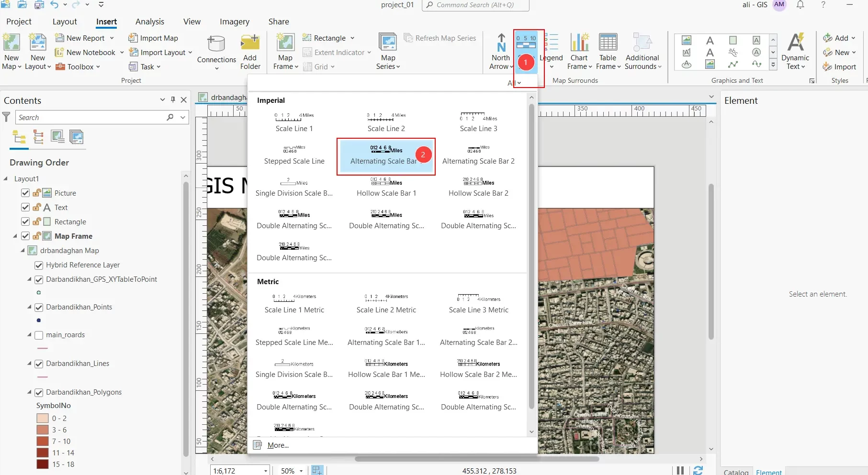Screen dimensions: 868x475
Task: Open the Task dropdown
Action: pos(158,66)
